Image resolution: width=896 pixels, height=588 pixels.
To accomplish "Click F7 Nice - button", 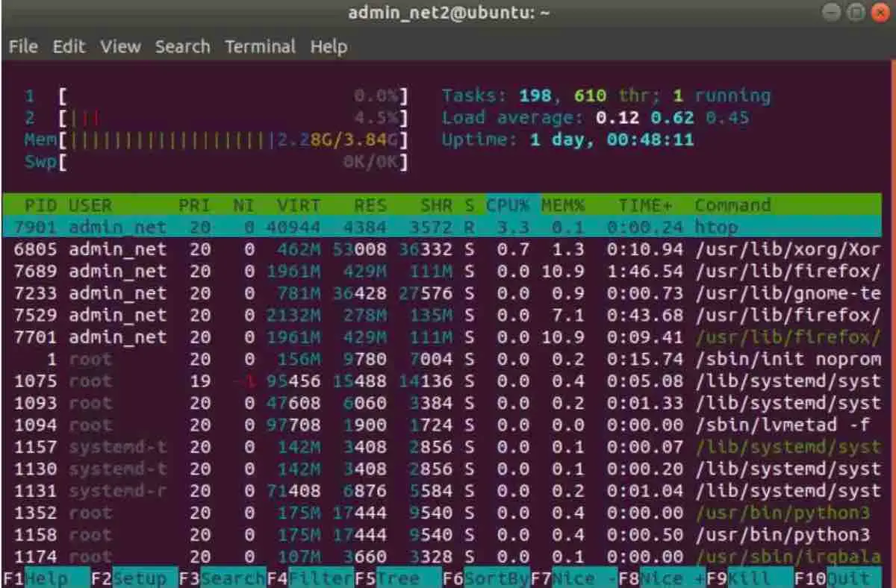I will pos(573,578).
